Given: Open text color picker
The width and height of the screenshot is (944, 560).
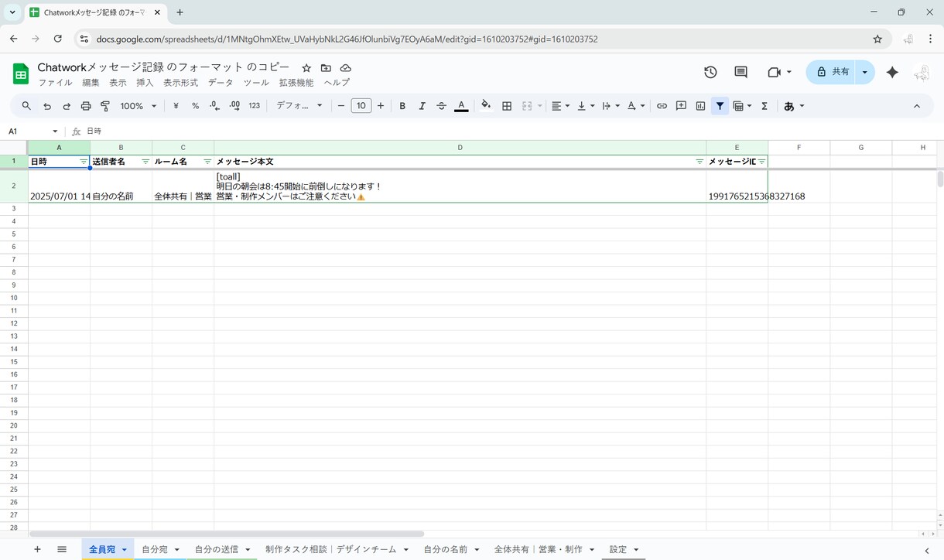Looking at the screenshot, I should pyautogui.click(x=461, y=106).
